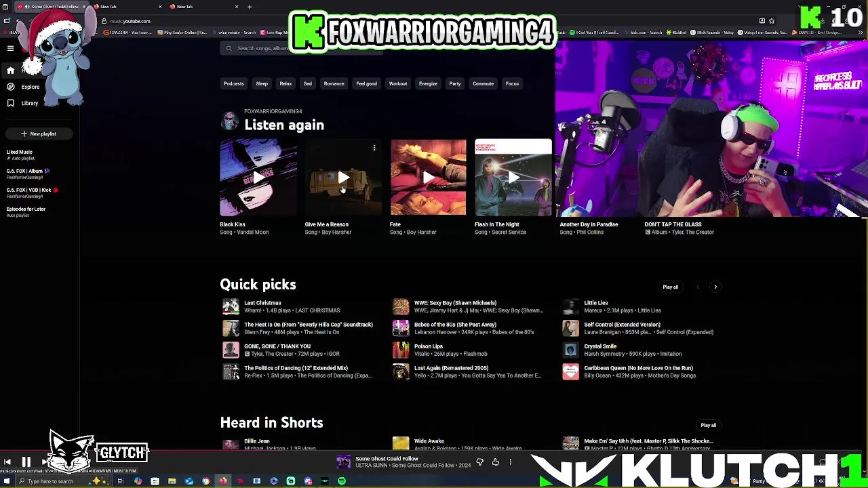Viewport: 868px width, 488px height.
Task: Open DON'T TAP THE GLASS album title
Action: tap(673, 224)
